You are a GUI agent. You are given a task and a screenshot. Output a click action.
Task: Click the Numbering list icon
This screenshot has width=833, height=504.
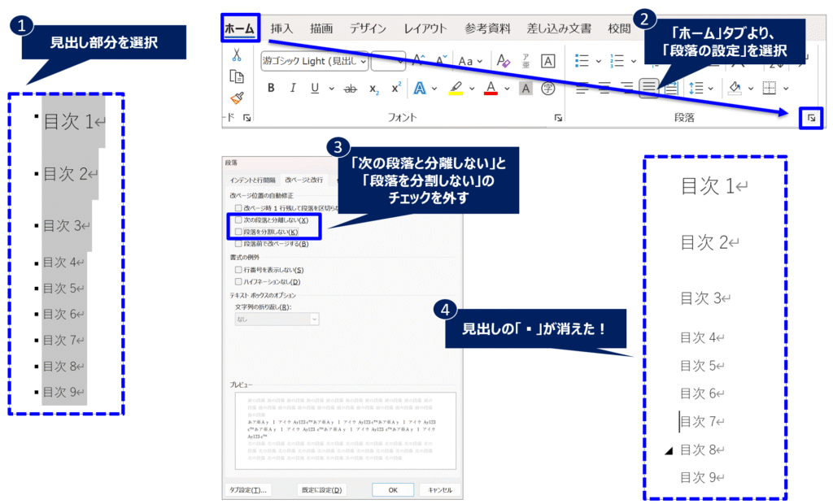[x=617, y=60]
